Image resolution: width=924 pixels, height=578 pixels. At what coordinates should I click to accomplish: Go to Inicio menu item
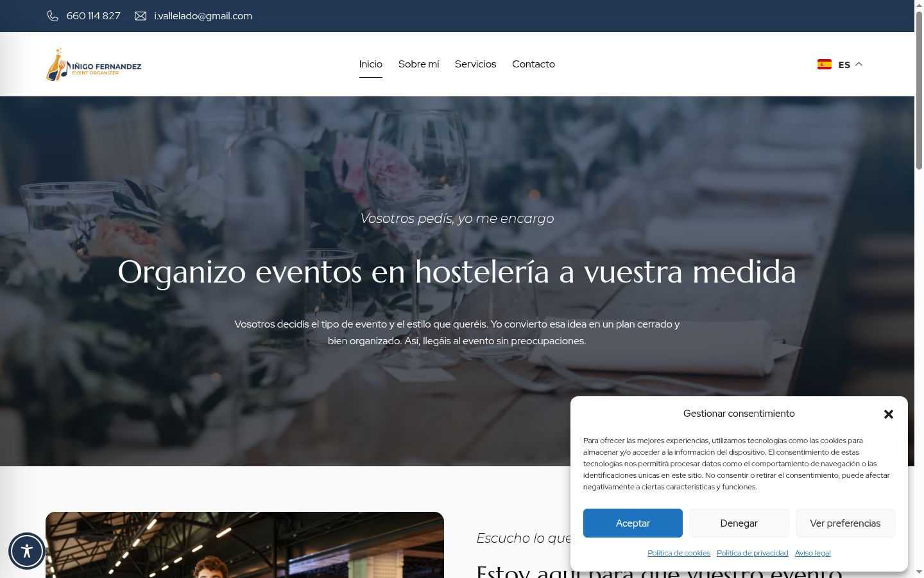pos(371,64)
